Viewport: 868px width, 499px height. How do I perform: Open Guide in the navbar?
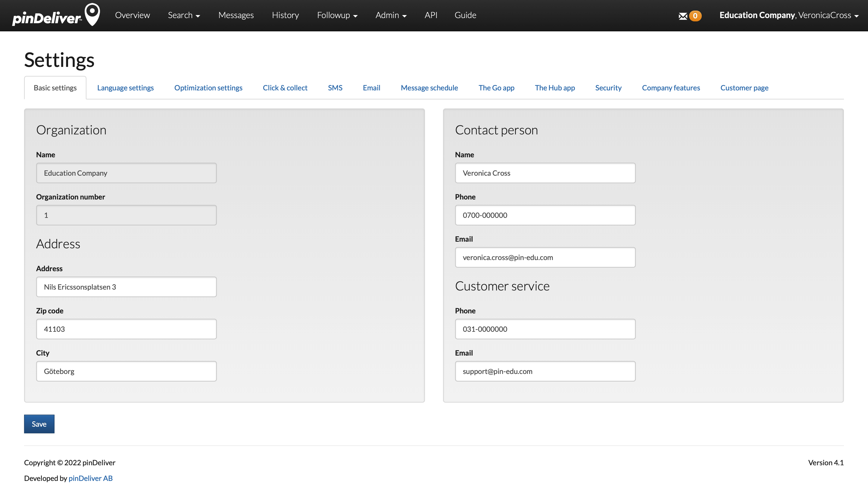pyautogui.click(x=465, y=15)
